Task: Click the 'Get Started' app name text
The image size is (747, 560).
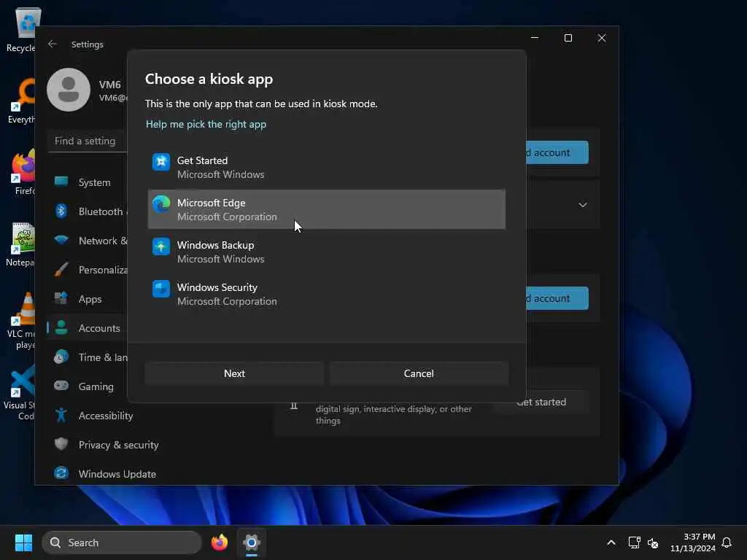Action: click(x=203, y=160)
